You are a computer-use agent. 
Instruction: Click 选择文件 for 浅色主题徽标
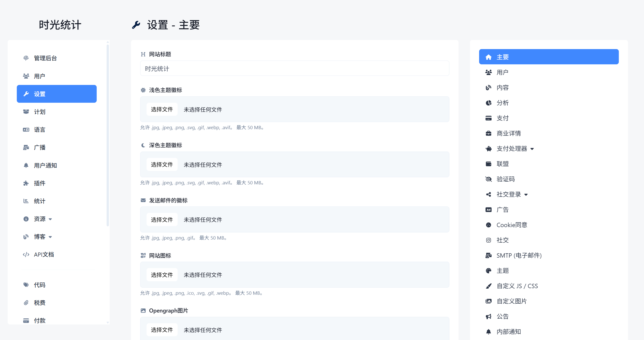pyautogui.click(x=162, y=109)
